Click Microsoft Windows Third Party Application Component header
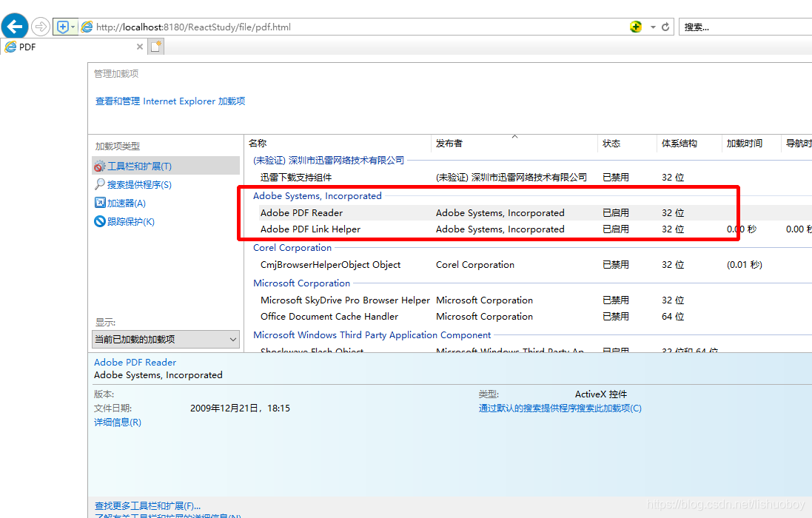 click(x=372, y=335)
